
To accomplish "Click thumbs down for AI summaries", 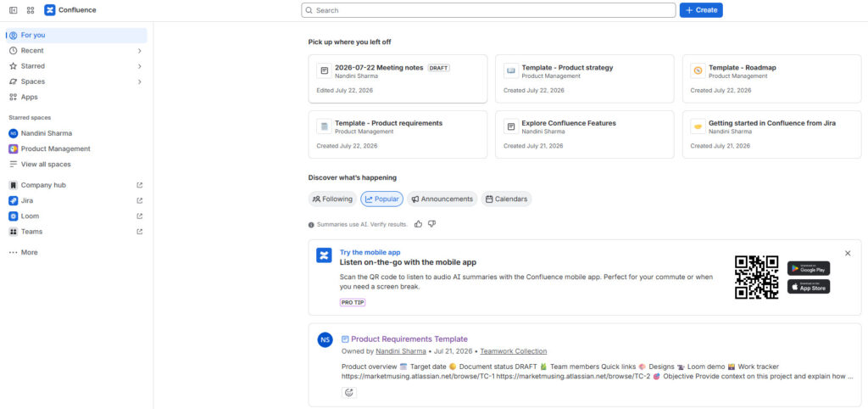I will point(431,224).
